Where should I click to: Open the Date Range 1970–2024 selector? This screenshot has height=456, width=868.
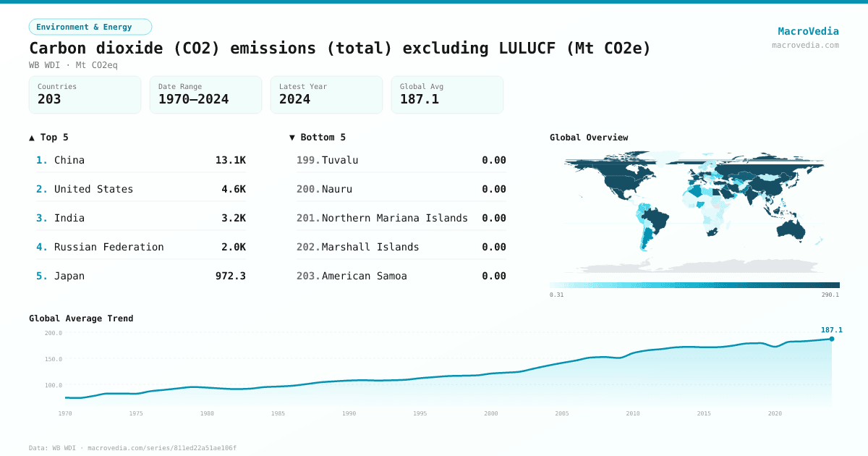click(x=205, y=94)
